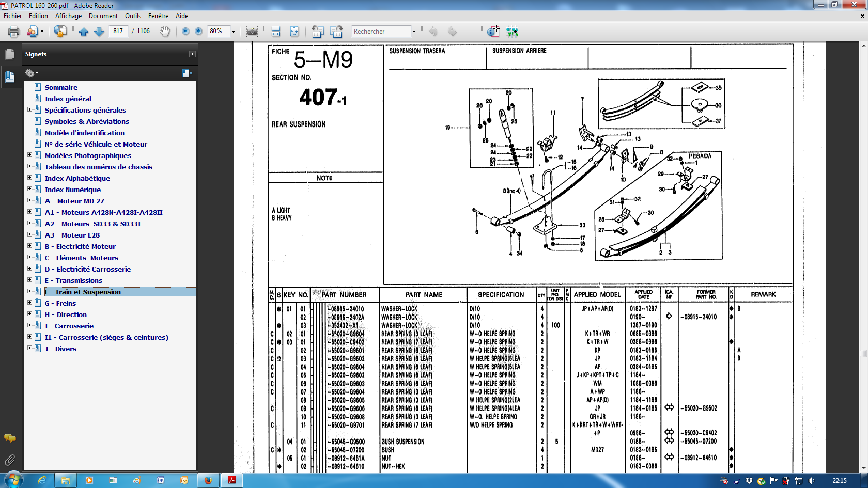Open the bookmarks options gear dropdown
This screenshot has height=488, width=868.
(x=32, y=73)
